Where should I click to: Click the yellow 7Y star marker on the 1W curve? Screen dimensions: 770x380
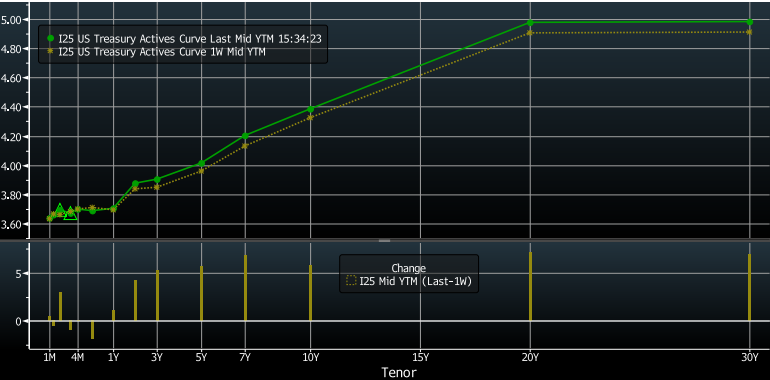tap(245, 145)
